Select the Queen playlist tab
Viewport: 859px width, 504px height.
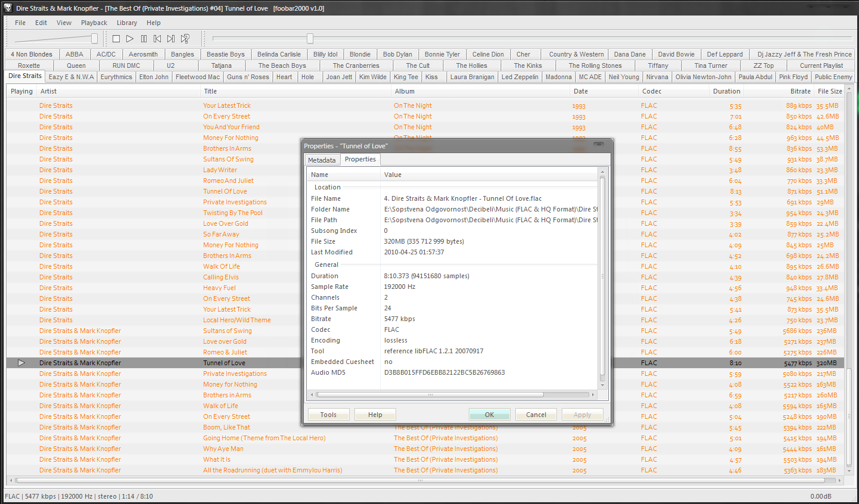[x=76, y=66]
